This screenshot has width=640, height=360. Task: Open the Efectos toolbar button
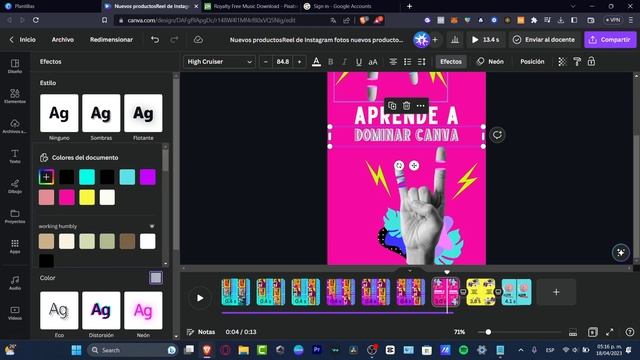pyautogui.click(x=451, y=62)
